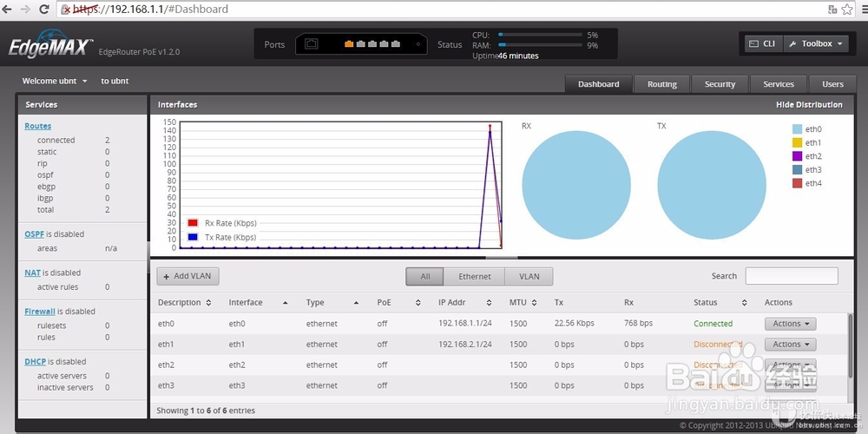Click the gray port icon beside the orange port
Viewport: 868px width, 434px height.
[x=360, y=43]
